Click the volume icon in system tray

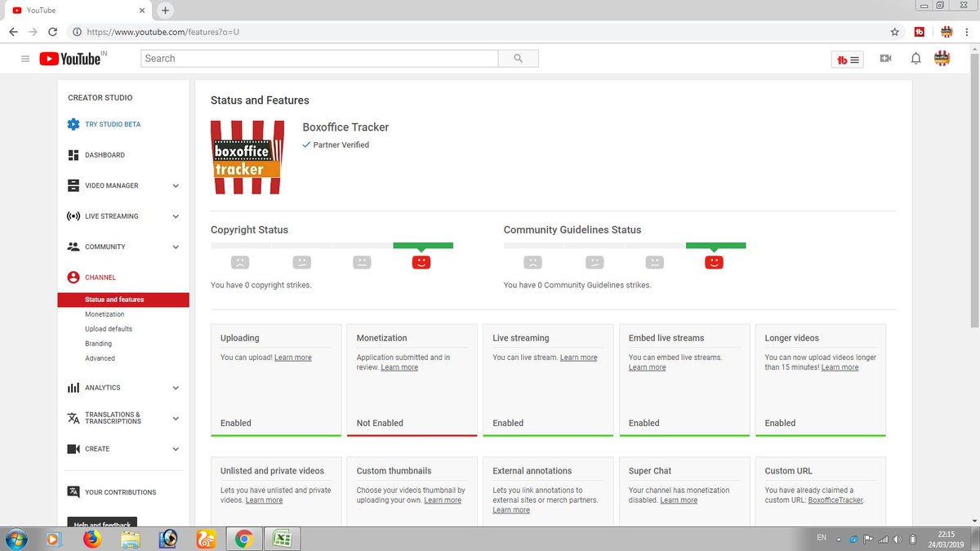pyautogui.click(x=897, y=539)
